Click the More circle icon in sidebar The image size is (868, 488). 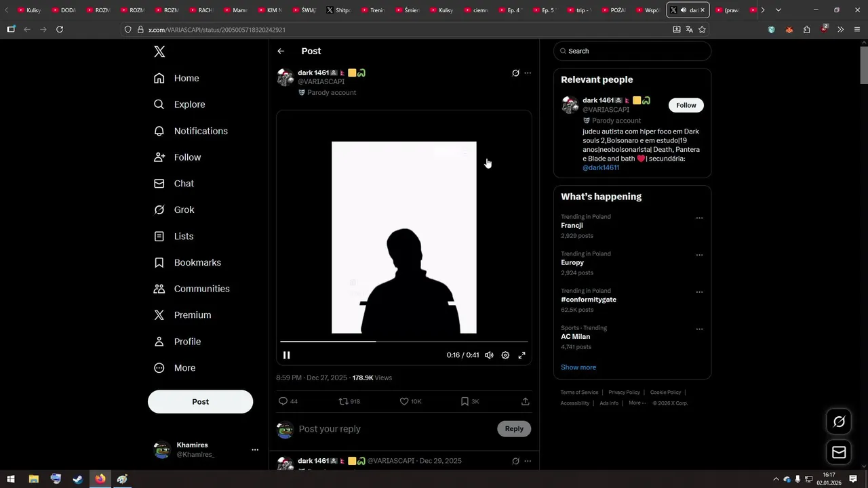pos(159,368)
